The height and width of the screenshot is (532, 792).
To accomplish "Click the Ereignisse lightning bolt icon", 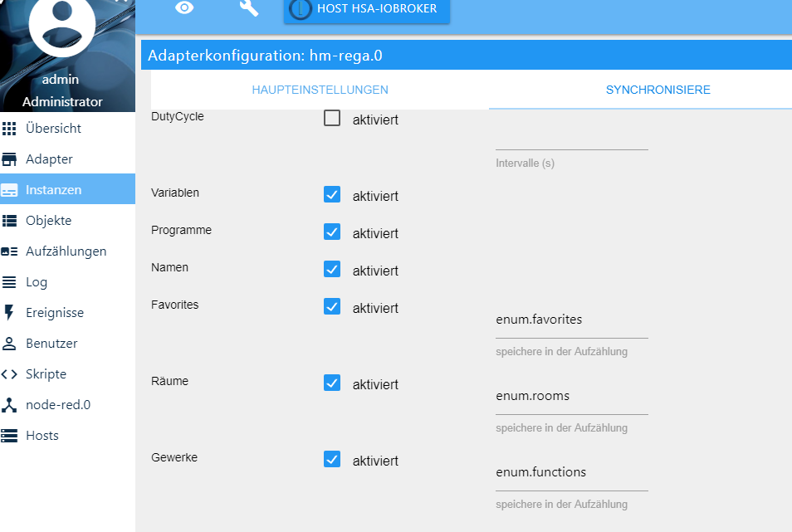I will [x=9, y=312].
